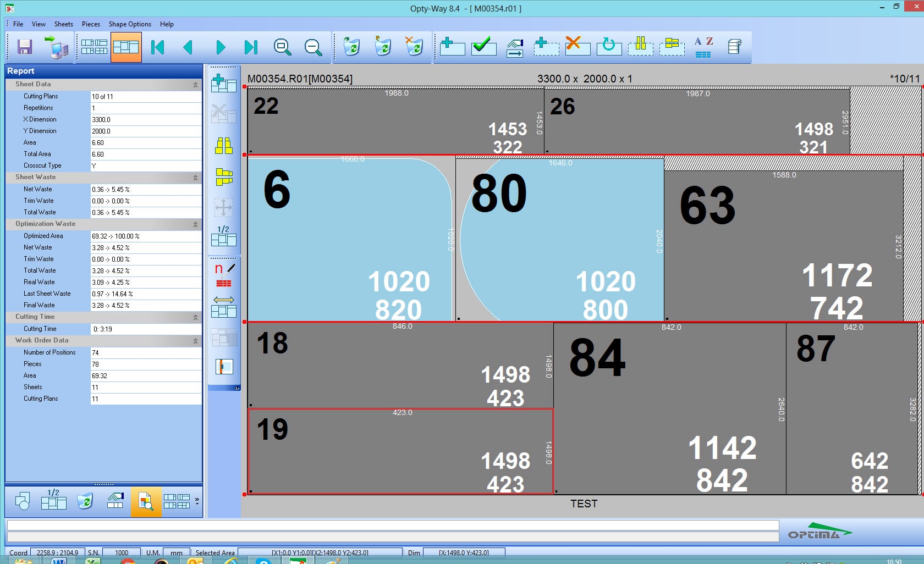This screenshot has width=924, height=564.
Task: Click the red 'n' renumber tool icon
Action: click(x=224, y=275)
